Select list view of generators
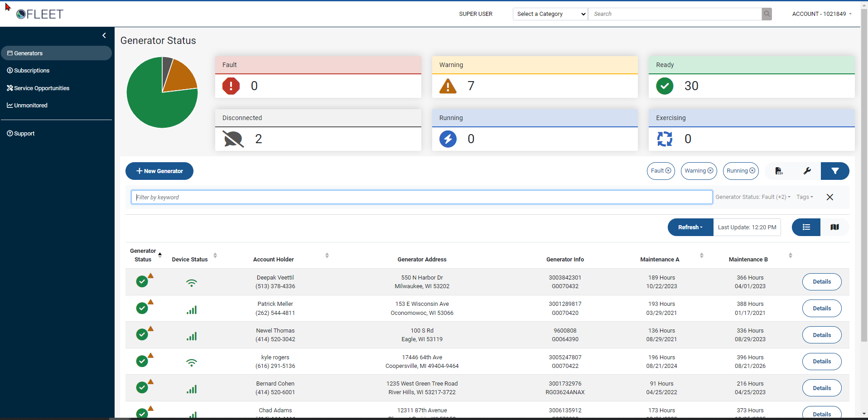 click(x=806, y=227)
